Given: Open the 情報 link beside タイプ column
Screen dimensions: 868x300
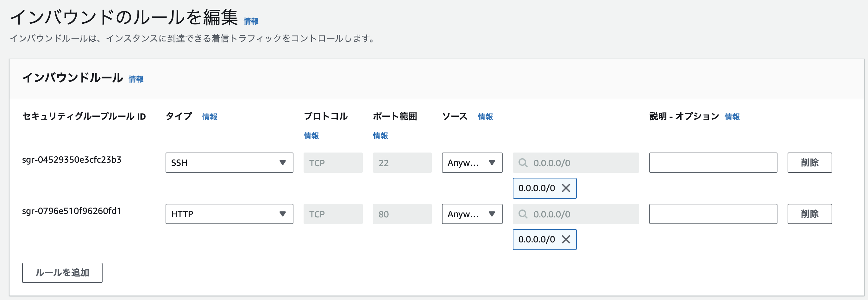Looking at the screenshot, I should pyautogui.click(x=209, y=117).
